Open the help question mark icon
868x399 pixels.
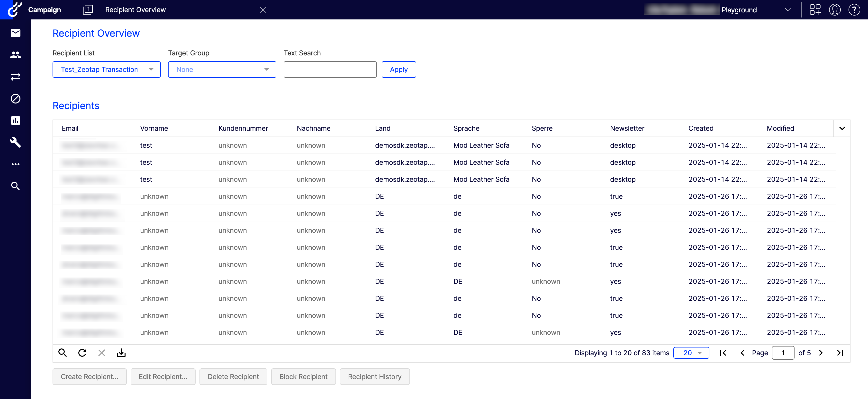(x=854, y=10)
